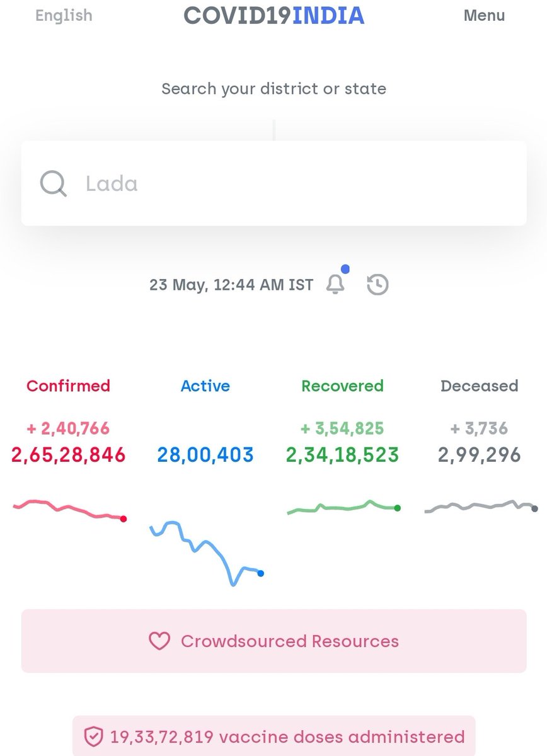Click the 'Search your district or state' heading
547x756 pixels.
(274, 89)
